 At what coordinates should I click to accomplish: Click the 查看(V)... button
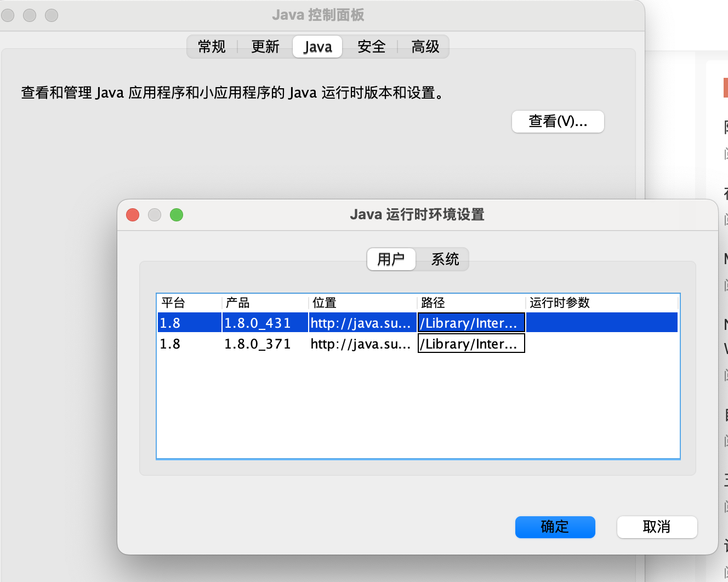(558, 122)
